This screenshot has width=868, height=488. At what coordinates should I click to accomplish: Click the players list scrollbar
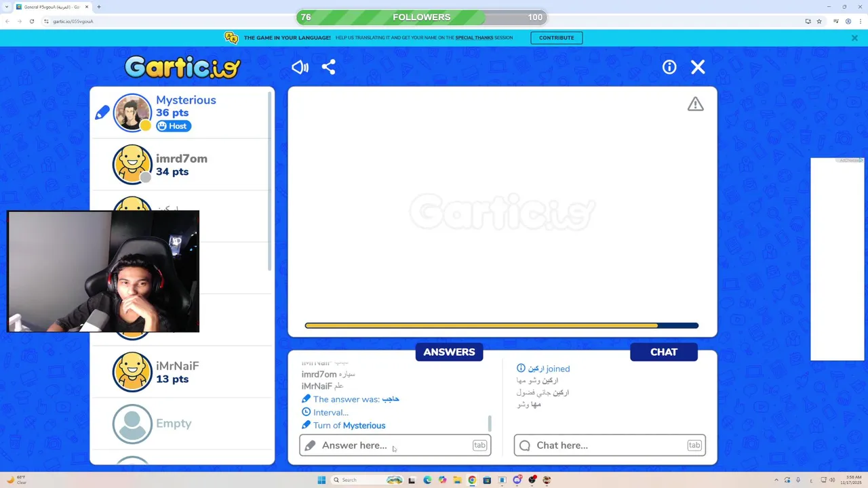tap(270, 180)
